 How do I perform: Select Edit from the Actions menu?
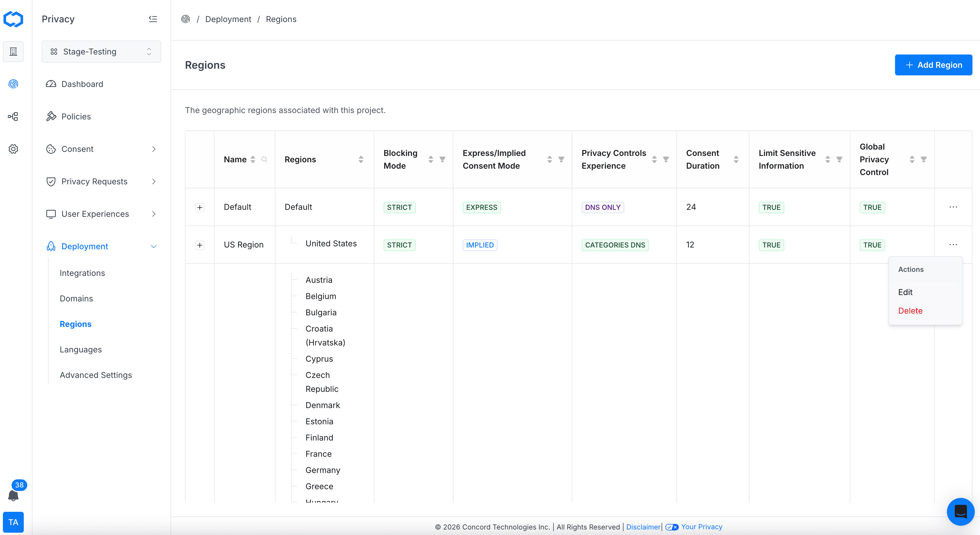tap(905, 292)
